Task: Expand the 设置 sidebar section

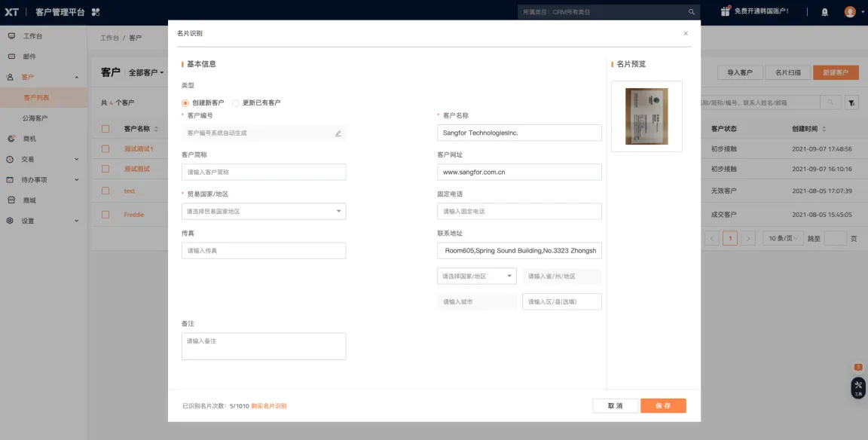Action: tap(76, 221)
